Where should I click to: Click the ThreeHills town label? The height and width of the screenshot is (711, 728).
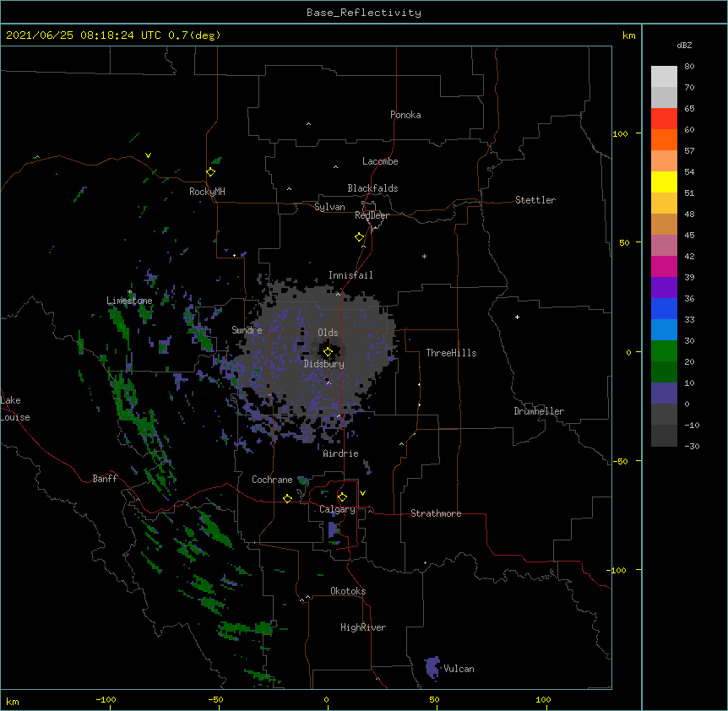[451, 353]
